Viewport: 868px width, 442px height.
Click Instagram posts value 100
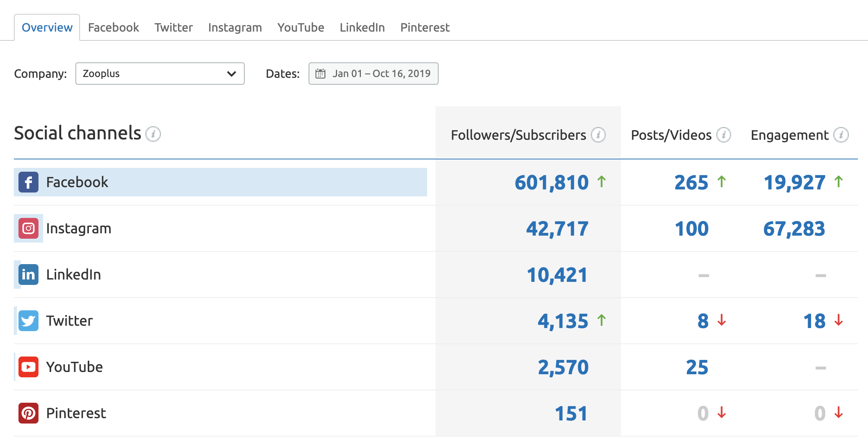(x=692, y=229)
